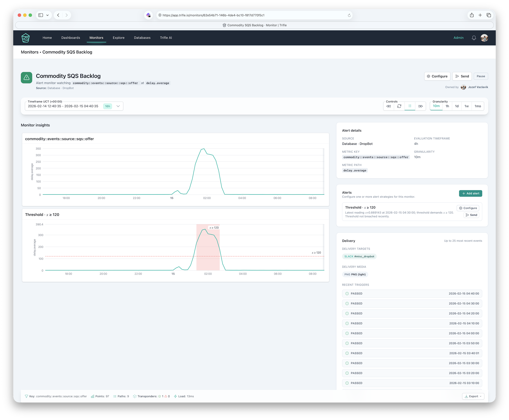Pause the monitor via the Pause button
509x420 pixels.
point(481,76)
